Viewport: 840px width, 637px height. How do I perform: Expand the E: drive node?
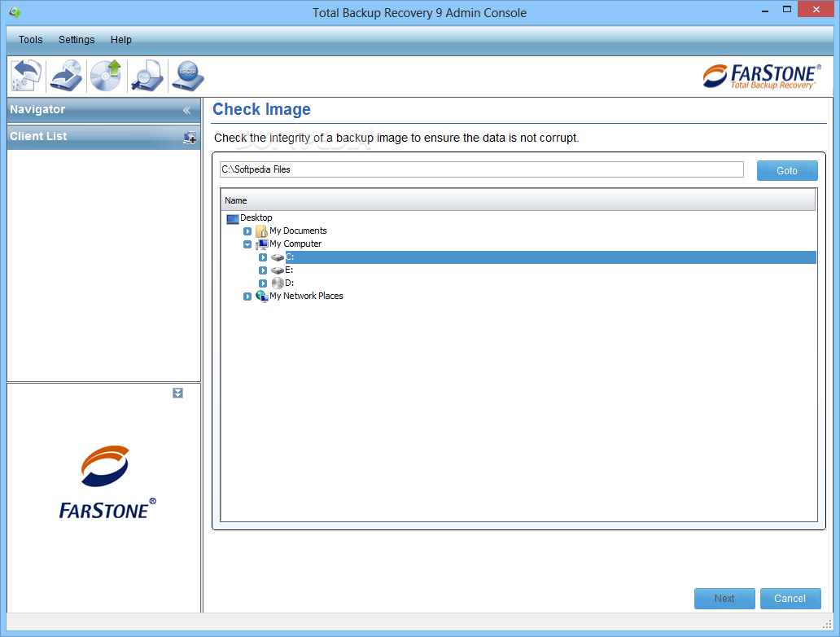click(x=262, y=270)
